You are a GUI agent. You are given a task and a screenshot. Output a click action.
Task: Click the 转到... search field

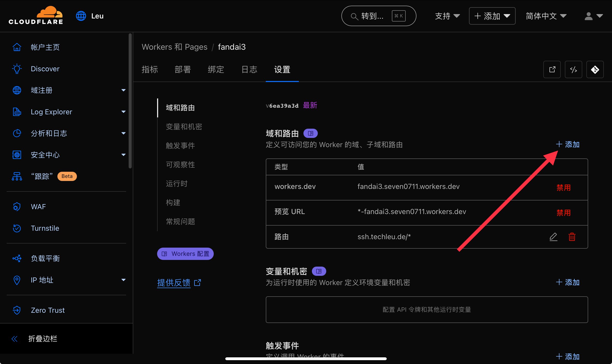pyautogui.click(x=379, y=16)
